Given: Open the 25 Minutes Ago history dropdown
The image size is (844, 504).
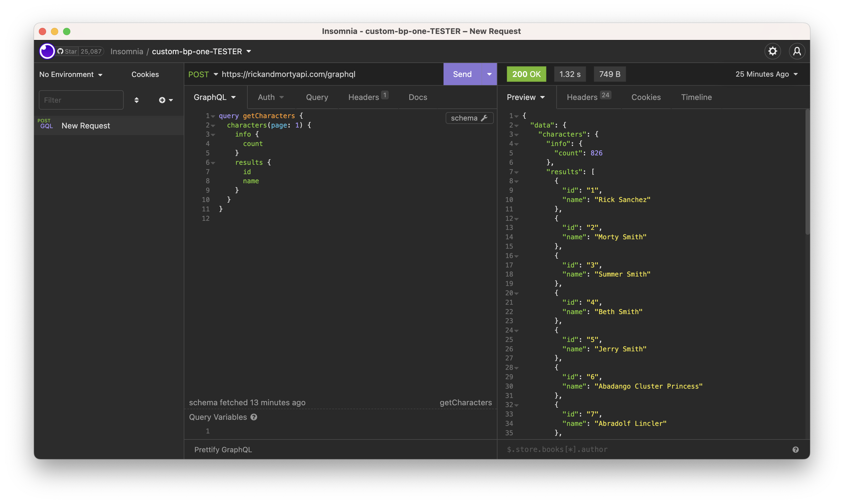Looking at the screenshot, I should [x=766, y=74].
